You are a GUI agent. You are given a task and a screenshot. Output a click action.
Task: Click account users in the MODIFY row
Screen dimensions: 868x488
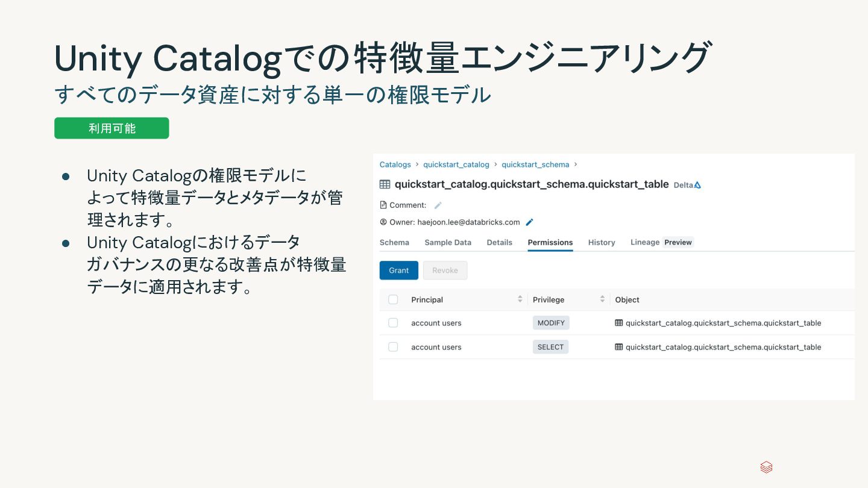click(436, 323)
